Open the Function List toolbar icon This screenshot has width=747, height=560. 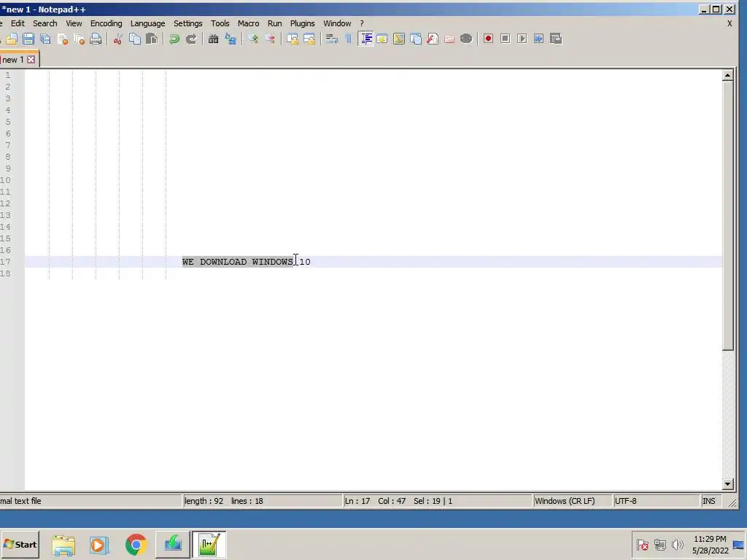(433, 39)
